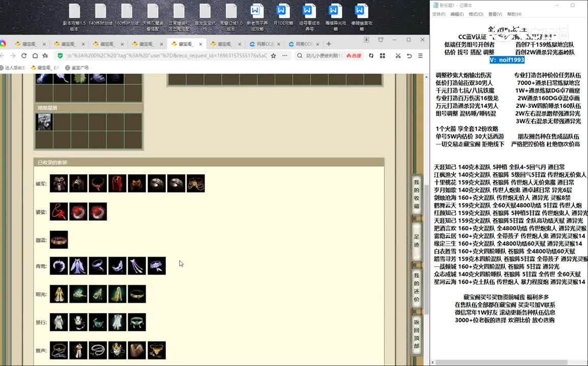The width and height of the screenshot is (588, 366).
Task: Focus the browser search box
Action: click(324, 55)
